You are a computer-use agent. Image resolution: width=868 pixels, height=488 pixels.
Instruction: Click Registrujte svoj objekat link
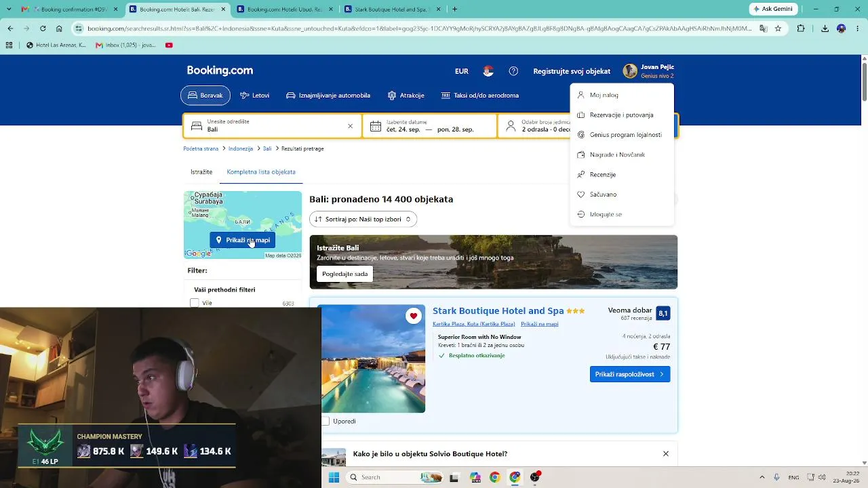(572, 71)
